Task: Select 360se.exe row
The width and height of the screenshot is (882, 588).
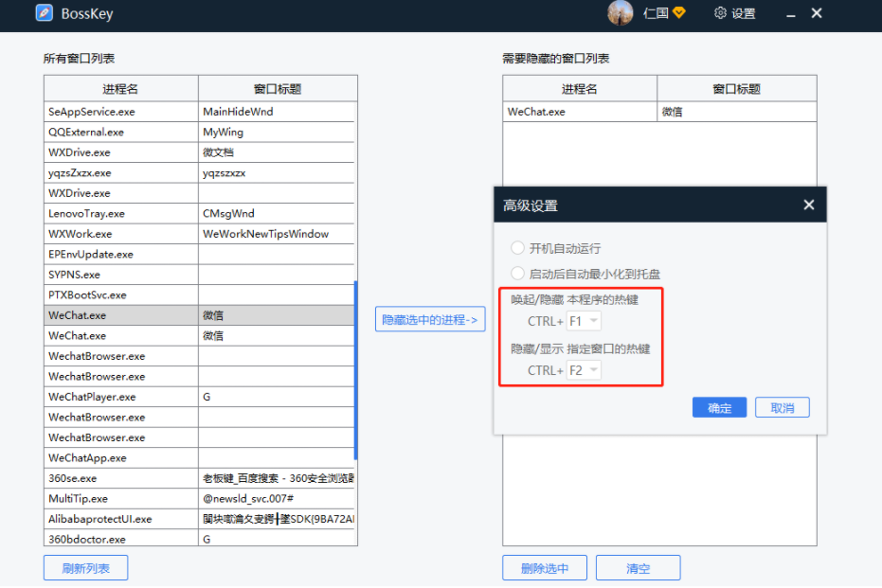Action: pyautogui.click(x=199, y=478)
